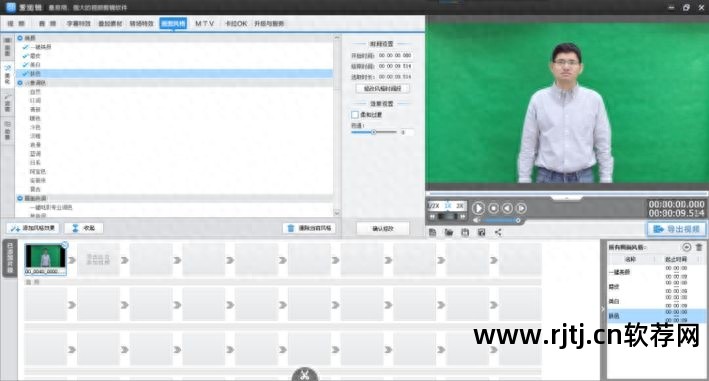Click the play button under the video preview

pyautogui.click(x=478, y=208)
